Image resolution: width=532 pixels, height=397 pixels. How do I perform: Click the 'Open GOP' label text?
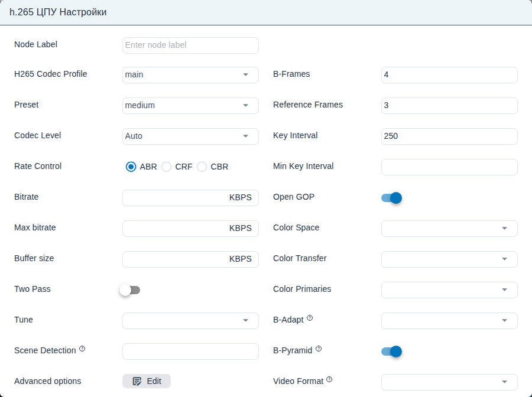tap(294, 197)
